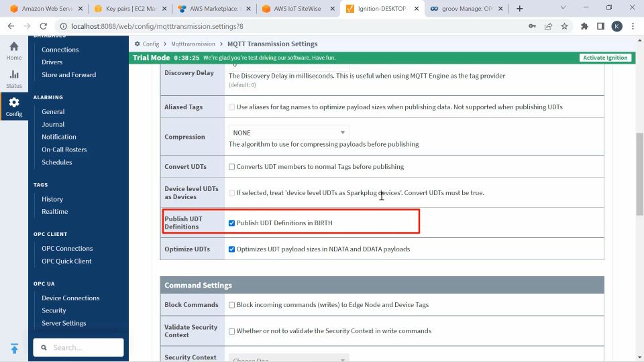Check the Validate Security Context checkbox
Screen dimensions: 644x362
pyautogui.click(x=231, y=331)
